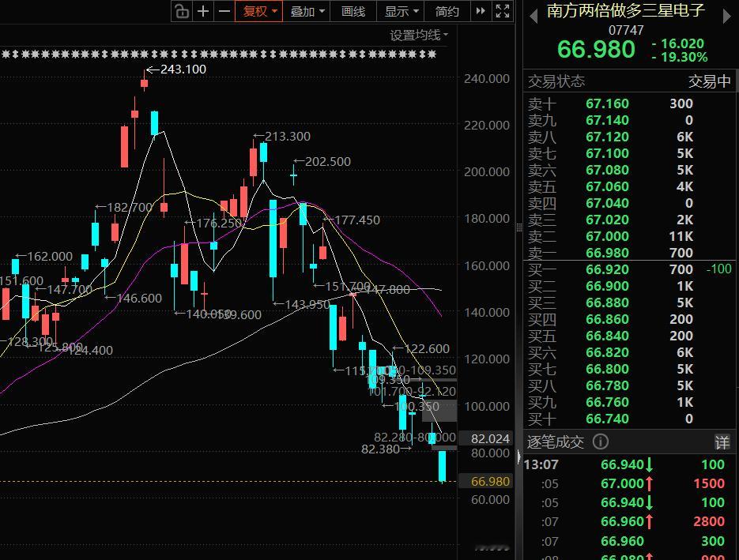Select the 卖五 ask price 67.060
The height and width of the screenshot is (560, 739).
point(607,186)
